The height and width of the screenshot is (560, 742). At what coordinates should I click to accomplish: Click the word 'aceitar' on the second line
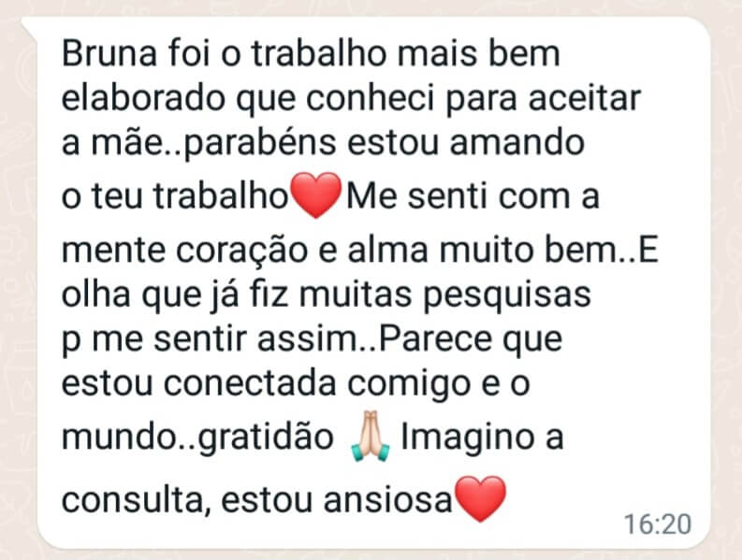tap(584, 98)
